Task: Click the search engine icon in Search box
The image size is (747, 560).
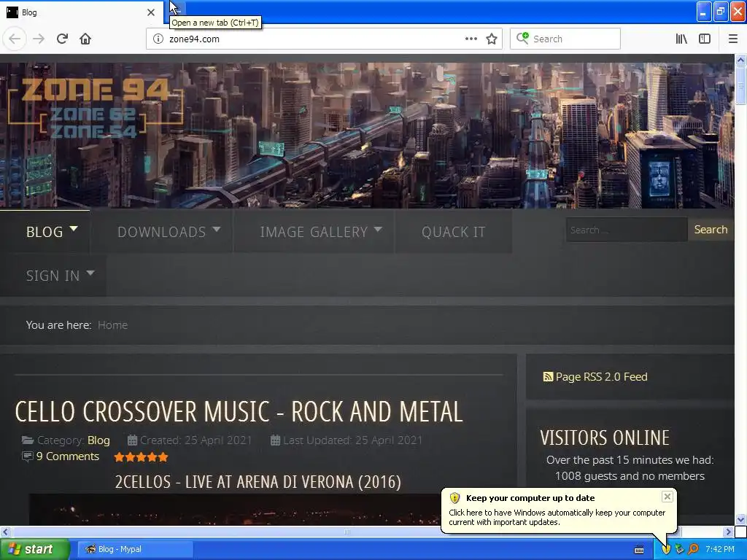Action: point(522,38)
